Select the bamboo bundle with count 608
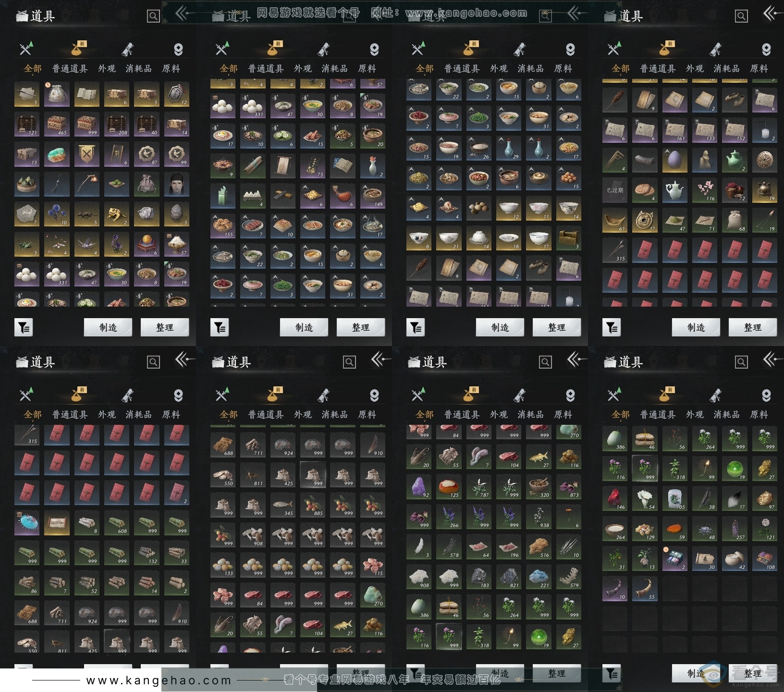Image resolution: width=784 pixels, height=692 pixels. (117, 523)
